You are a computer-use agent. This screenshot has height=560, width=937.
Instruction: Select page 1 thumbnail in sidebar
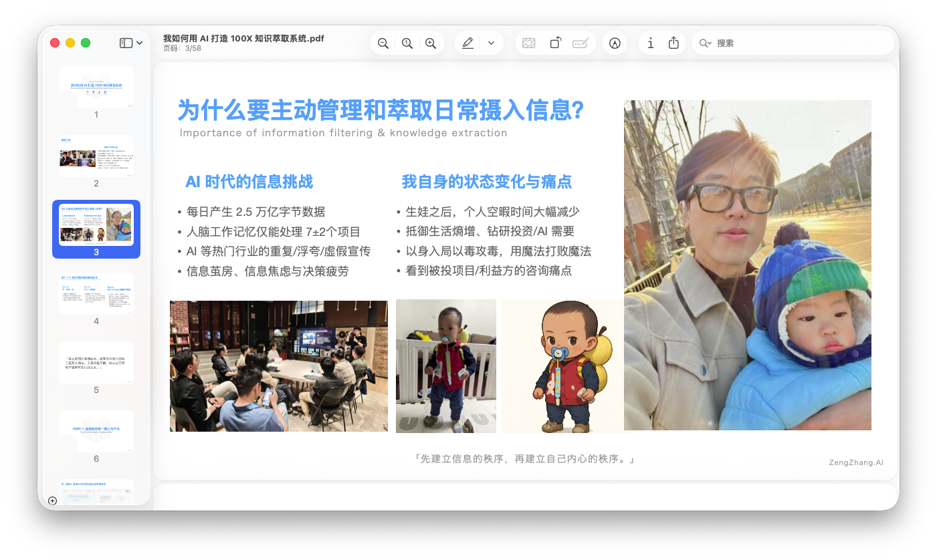pos(96,87)
